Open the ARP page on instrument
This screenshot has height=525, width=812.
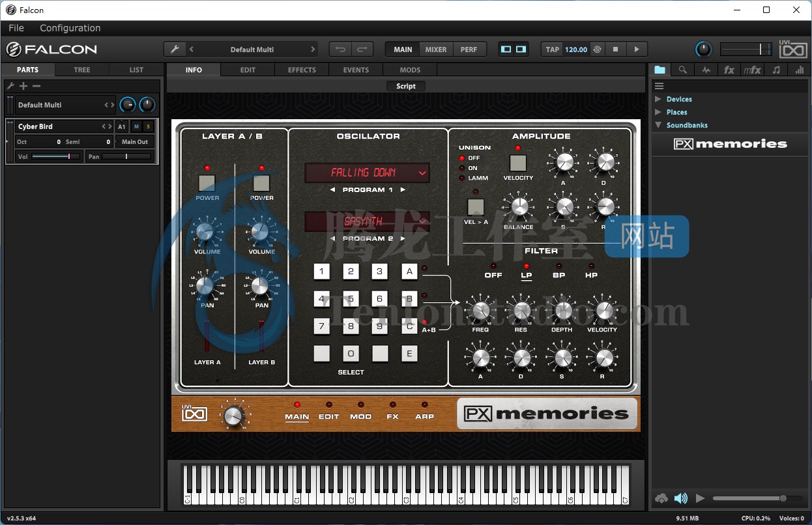click(x=424, y=416)
